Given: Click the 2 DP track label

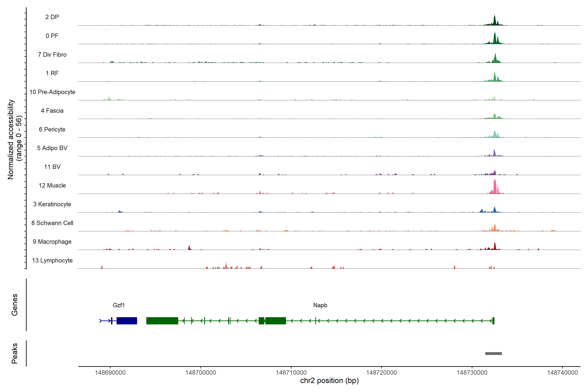Looking at the screenshot, I should click(x=52, y=17).
